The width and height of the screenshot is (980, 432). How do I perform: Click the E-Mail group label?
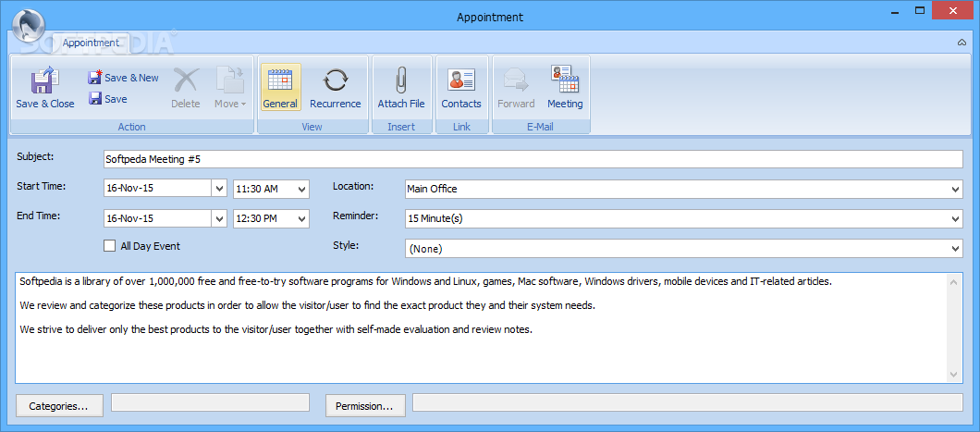pyautogui.click(x=541, y=127)
